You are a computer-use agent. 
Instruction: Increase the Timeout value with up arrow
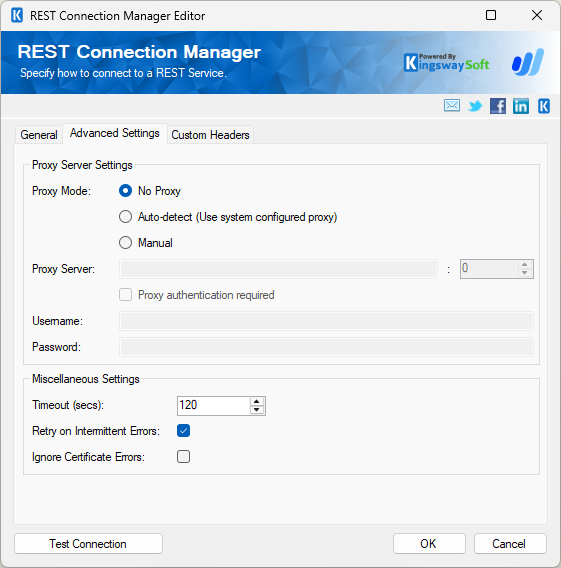coord(256,401)
